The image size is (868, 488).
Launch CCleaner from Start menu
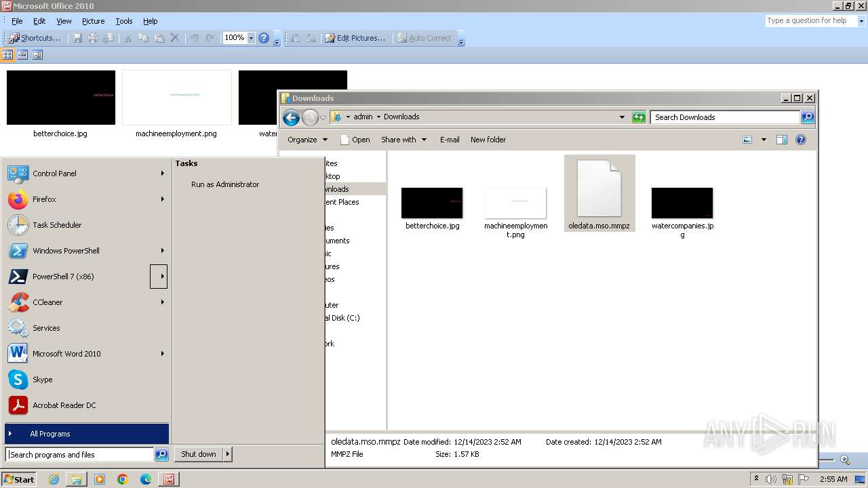86,302
